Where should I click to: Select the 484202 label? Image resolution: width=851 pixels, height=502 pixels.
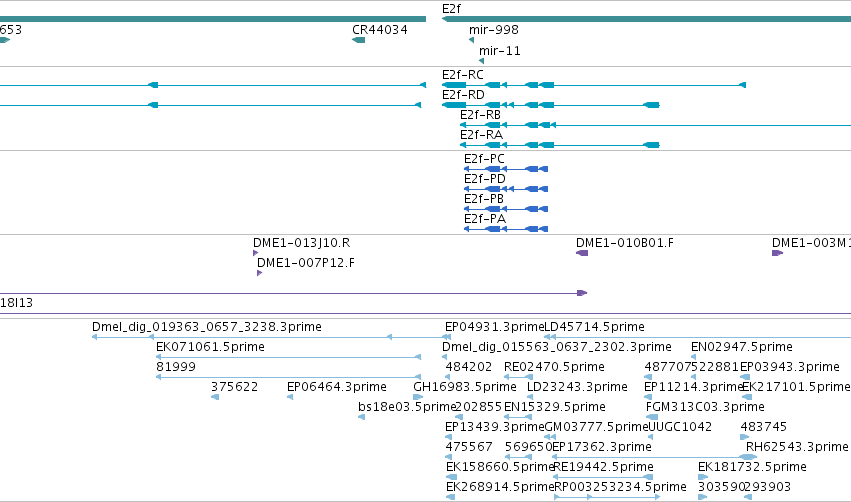(469, 367)
